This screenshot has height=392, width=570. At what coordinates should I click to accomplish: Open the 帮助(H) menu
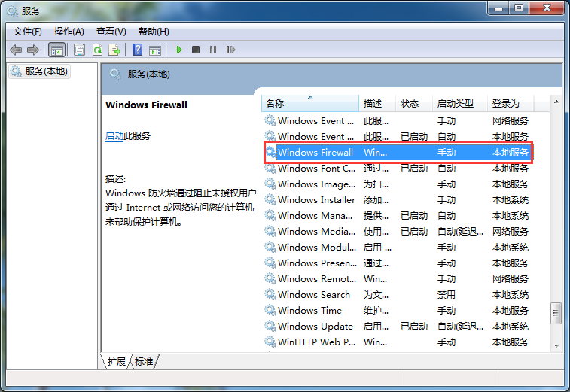(x=154, y=32)
